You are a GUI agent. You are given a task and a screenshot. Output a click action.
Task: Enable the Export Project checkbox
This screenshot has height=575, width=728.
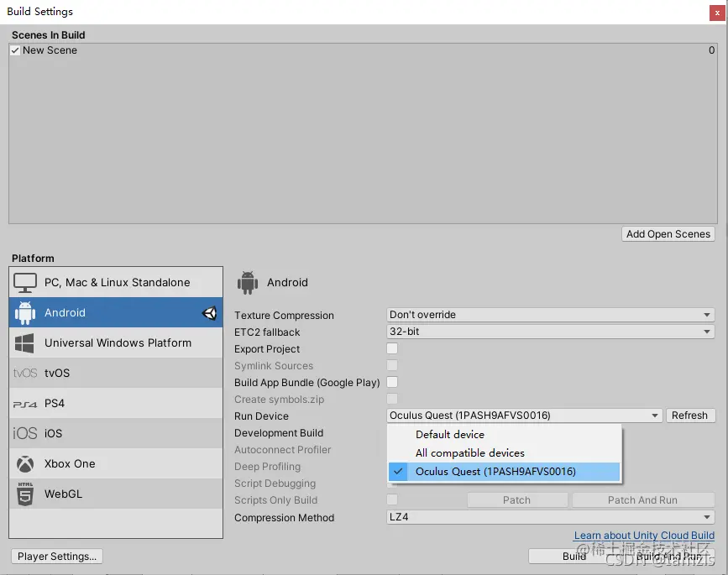point(392,348)
